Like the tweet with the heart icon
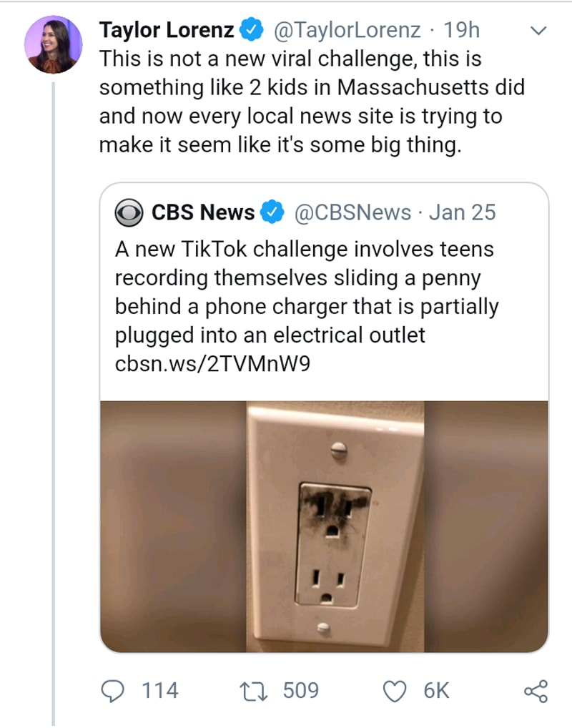This screenshot has height=728, width=572. (x=395, y=691)
